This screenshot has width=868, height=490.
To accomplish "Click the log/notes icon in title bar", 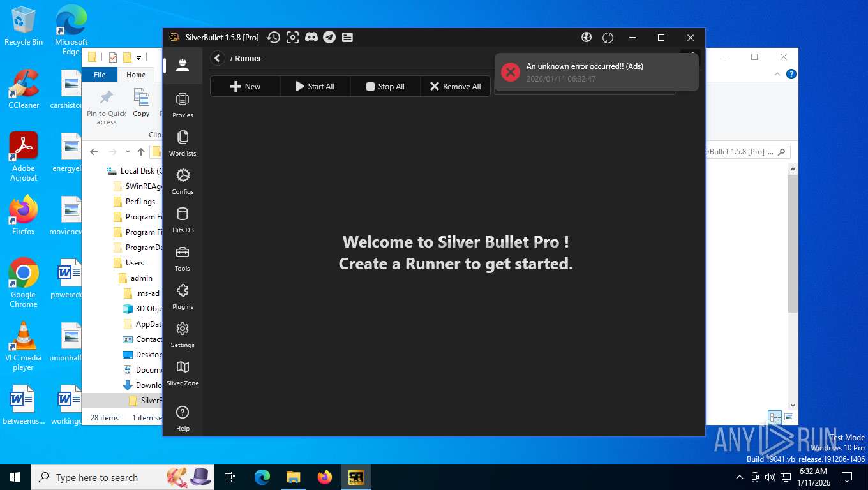I will tap(347, 38).
